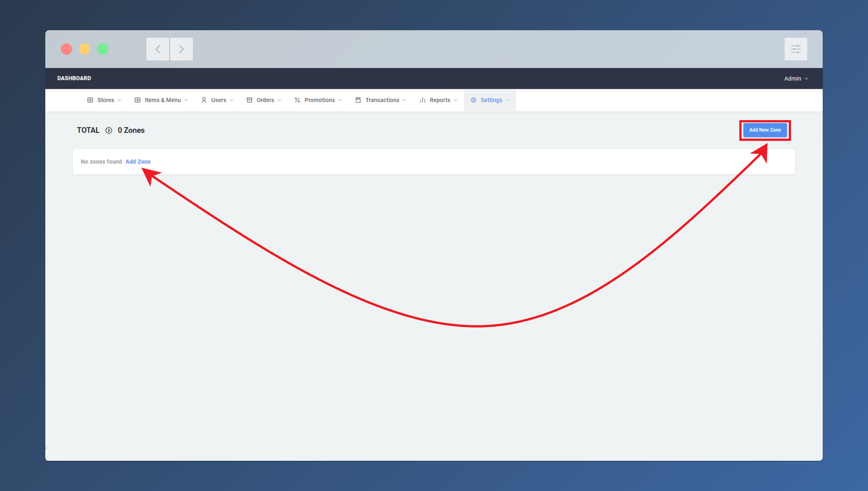Click the green maximize window dot
This screenshot has width=868, height=491.
click(103, 49)
